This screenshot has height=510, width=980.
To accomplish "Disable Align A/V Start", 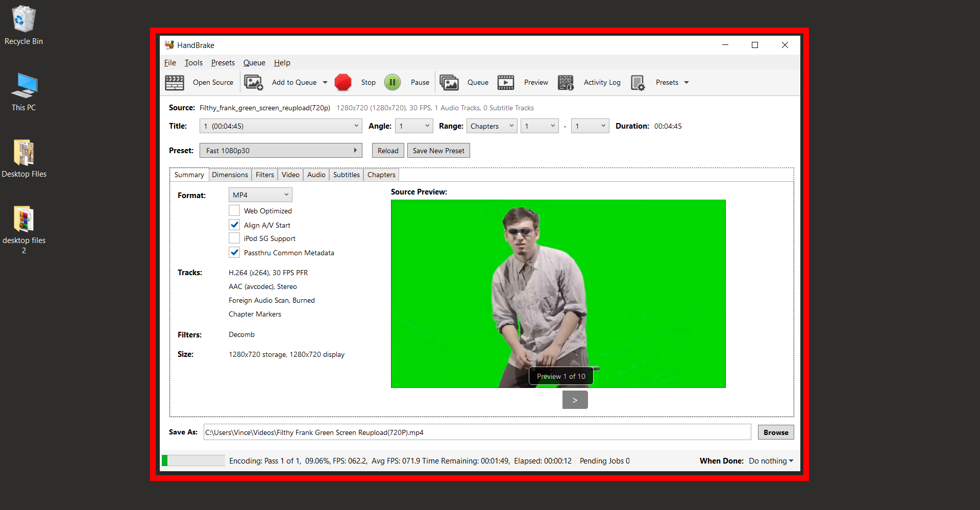I will coord(234,225).
